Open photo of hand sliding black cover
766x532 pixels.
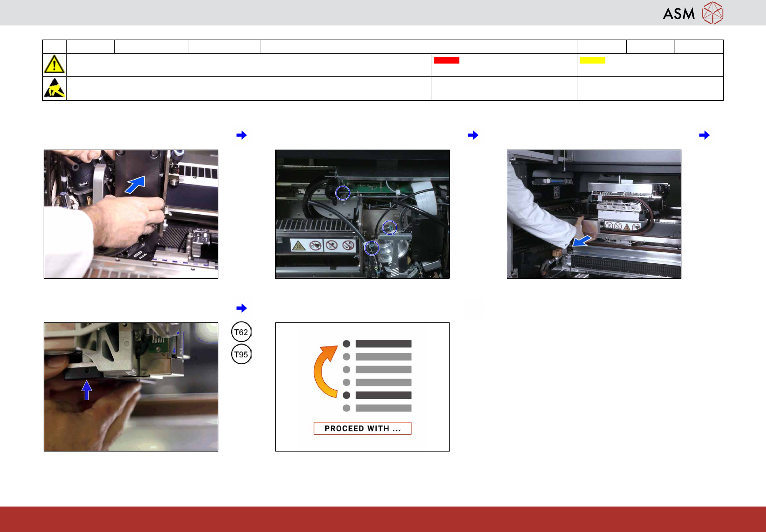pyautogui.click(x=131, y=214)
